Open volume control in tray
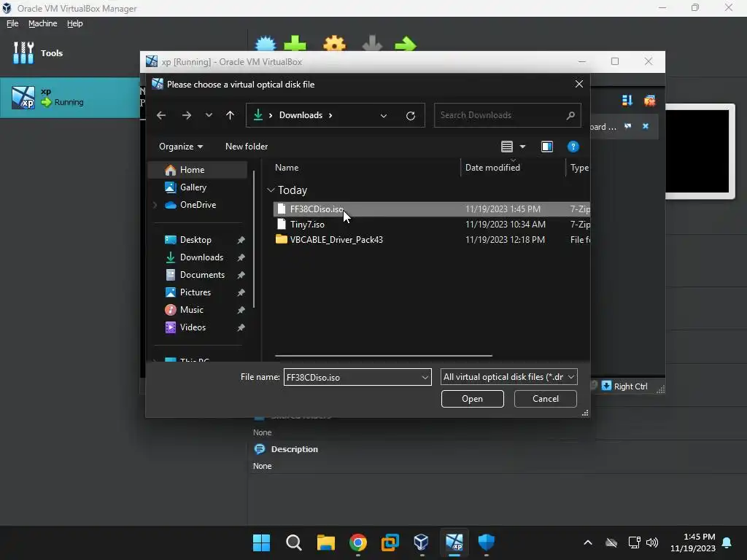This screenshot has height=560, width=747. [x=652, y=542]
